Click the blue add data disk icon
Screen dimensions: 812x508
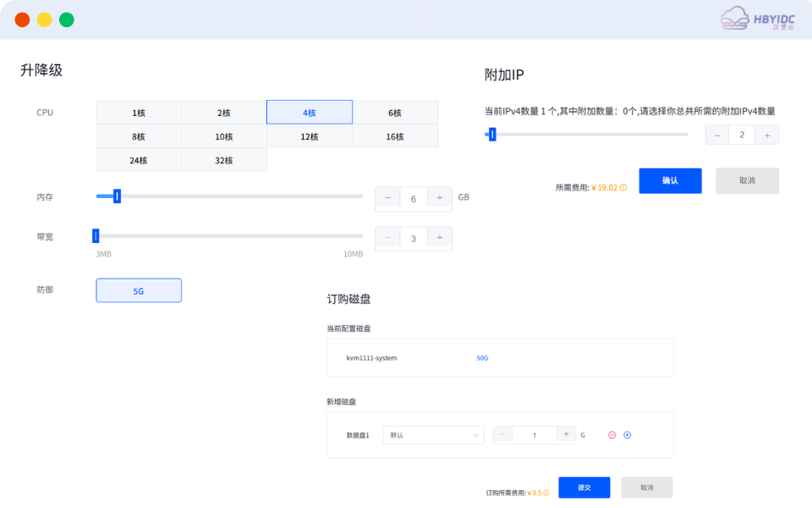click(x=628, y=435)
